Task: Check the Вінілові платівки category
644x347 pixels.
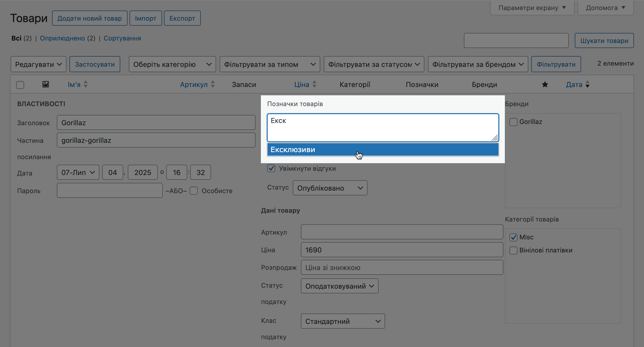Action: tap(513, 250)
